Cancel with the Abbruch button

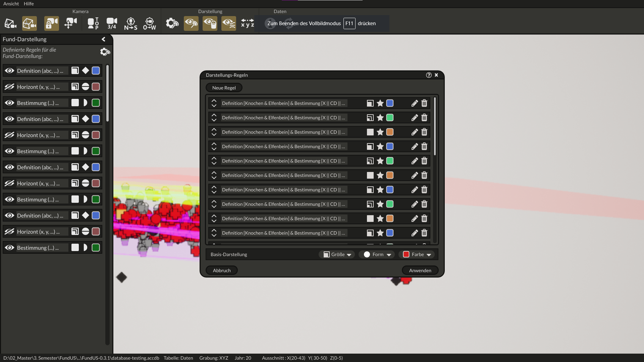pos(222,270)
